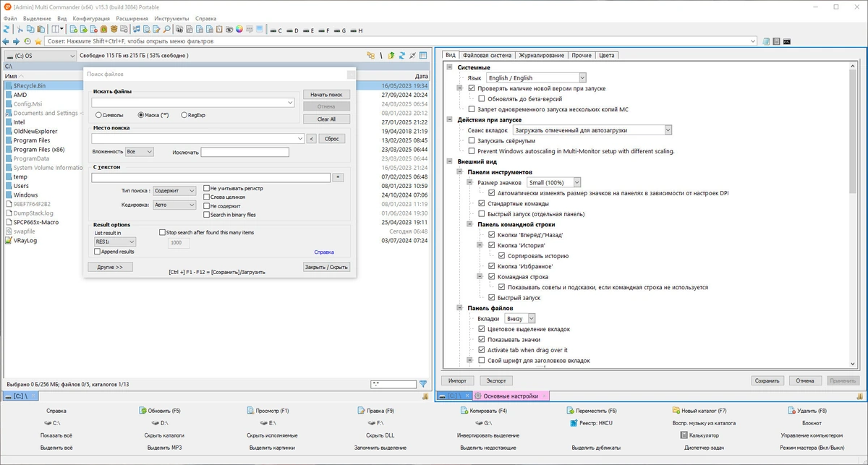The width and height of the screenshot is (868, 465).
Task: Click the 'Clear All' button
Action: [x=326, y=119]
